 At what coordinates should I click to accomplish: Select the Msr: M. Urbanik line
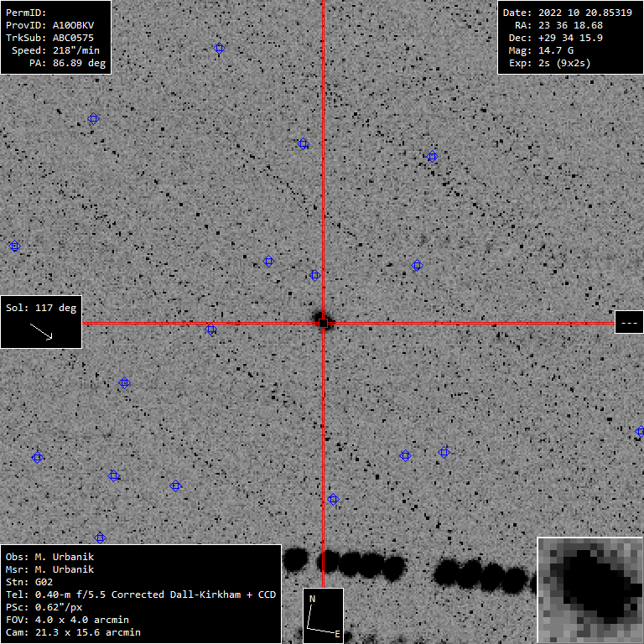[49, 569]
